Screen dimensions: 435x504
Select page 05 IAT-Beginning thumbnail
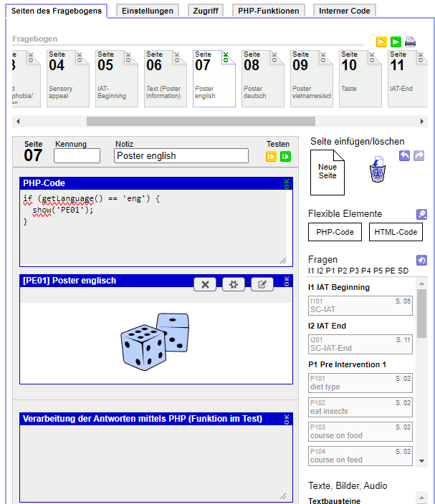tap(117, 79)
